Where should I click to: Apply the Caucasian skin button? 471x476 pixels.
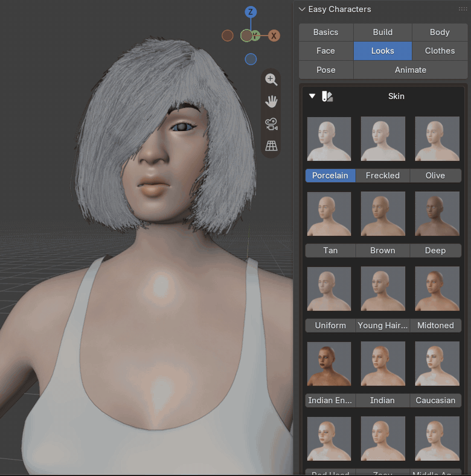[x=435, y=401]
